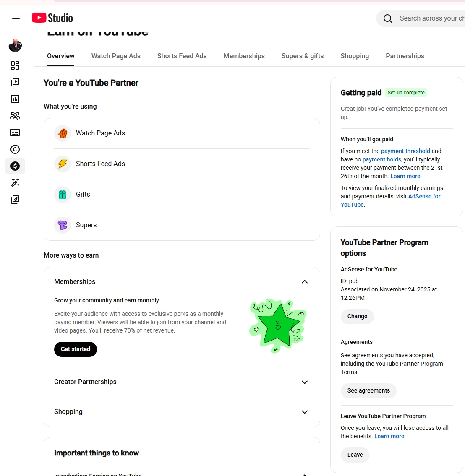Click the search magnifier icon

tap(387, 18)
